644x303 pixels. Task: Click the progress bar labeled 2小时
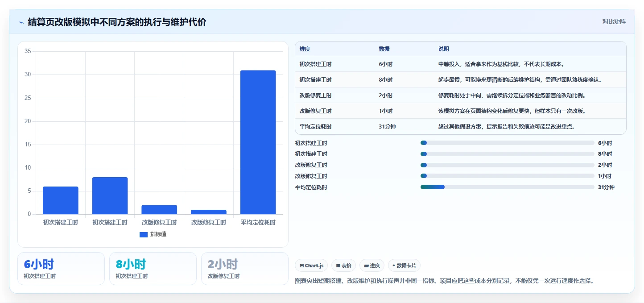[x=508, y=165]
